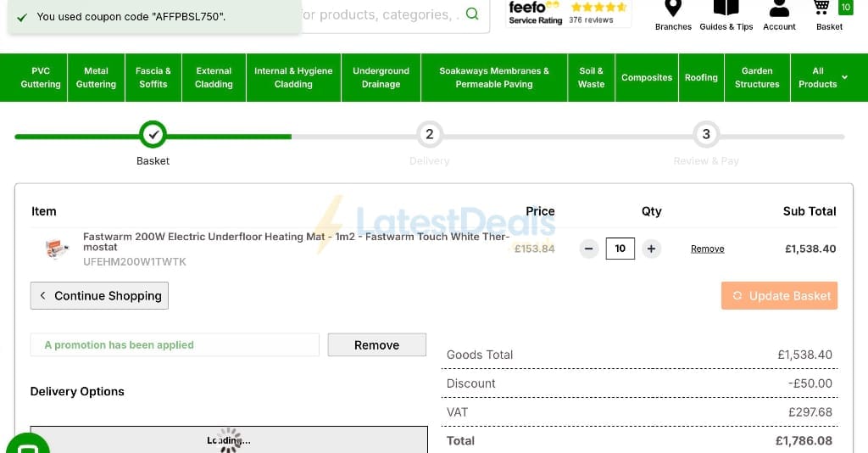The width and height of the screenshot is (868, 453).
Task: Open Soakaways Membranes & Permeable Paving menu
Action: point(494,77)
